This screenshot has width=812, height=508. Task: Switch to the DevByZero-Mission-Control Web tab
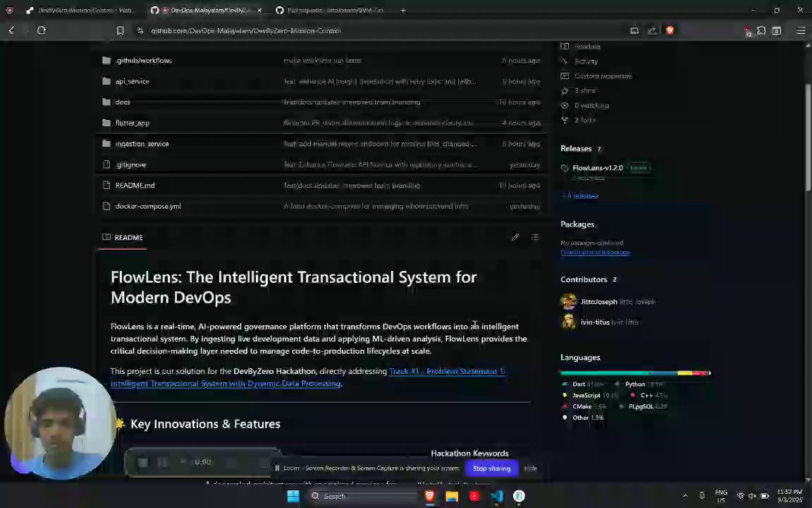click(x=80, y=10)
